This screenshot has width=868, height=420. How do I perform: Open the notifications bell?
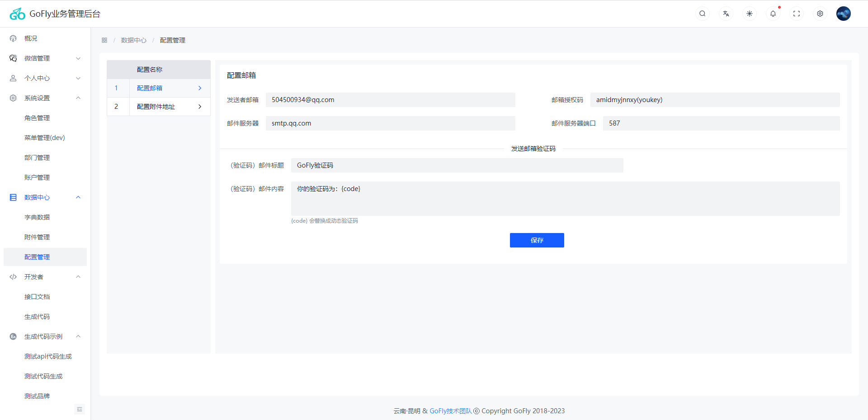(773, 14)
